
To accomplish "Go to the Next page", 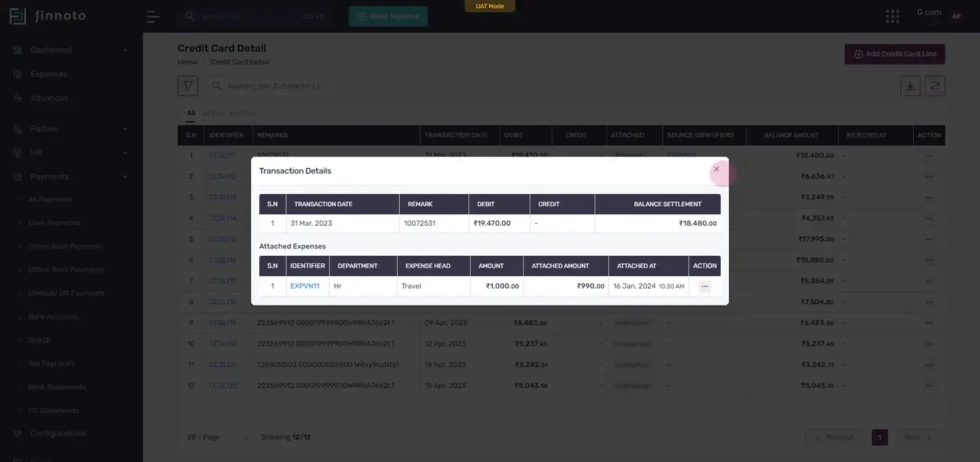I will pos(917,438).
